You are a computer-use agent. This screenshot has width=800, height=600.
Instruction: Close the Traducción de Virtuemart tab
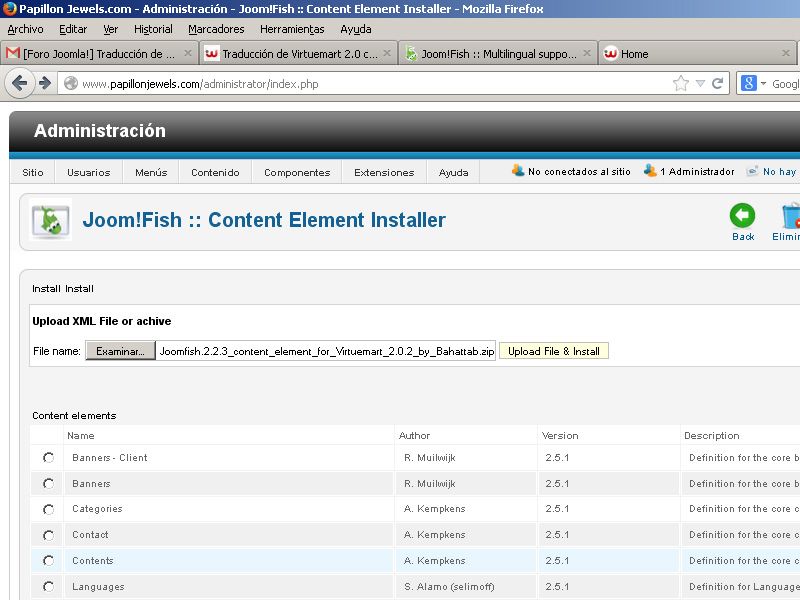tap(387, 53)
